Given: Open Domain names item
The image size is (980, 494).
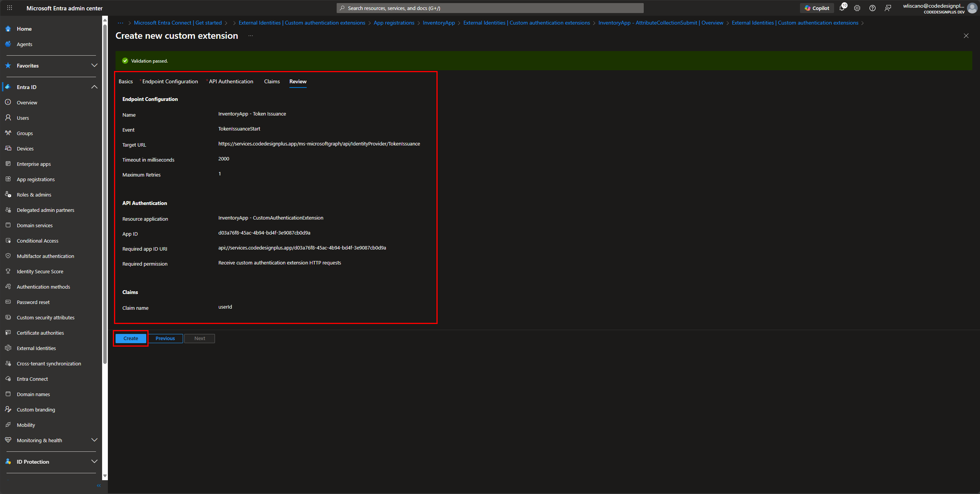Looking at the screenshot, I should (33, 394).
